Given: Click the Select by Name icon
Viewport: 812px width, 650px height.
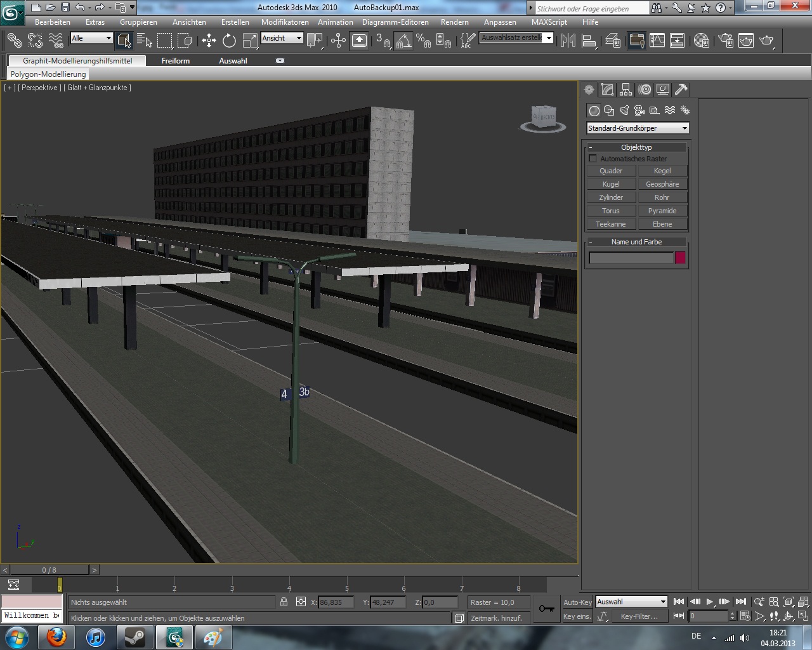Looking at the screenshot, I should 144,41.
